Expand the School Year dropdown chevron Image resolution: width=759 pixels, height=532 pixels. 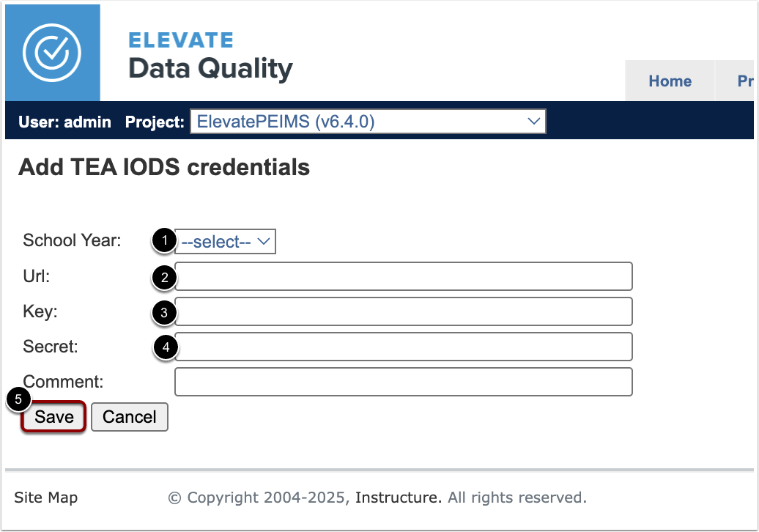264,241
